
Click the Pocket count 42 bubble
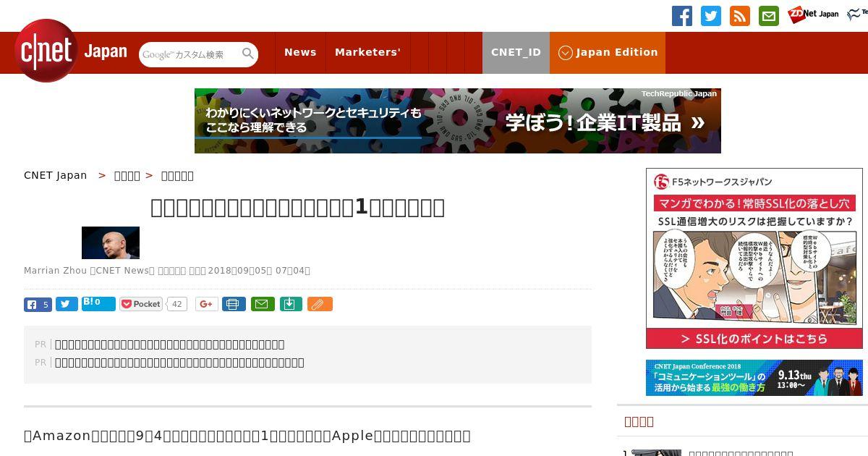176,305
